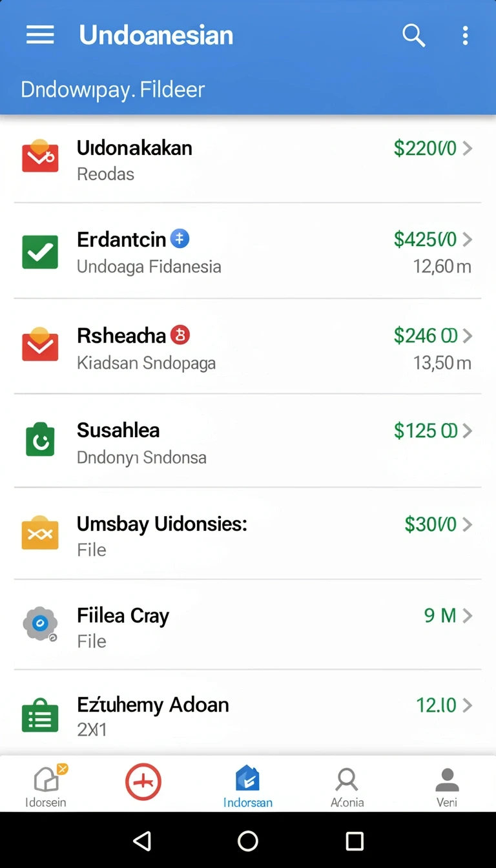Open the hamburger menu

click(x=40, y=35)
